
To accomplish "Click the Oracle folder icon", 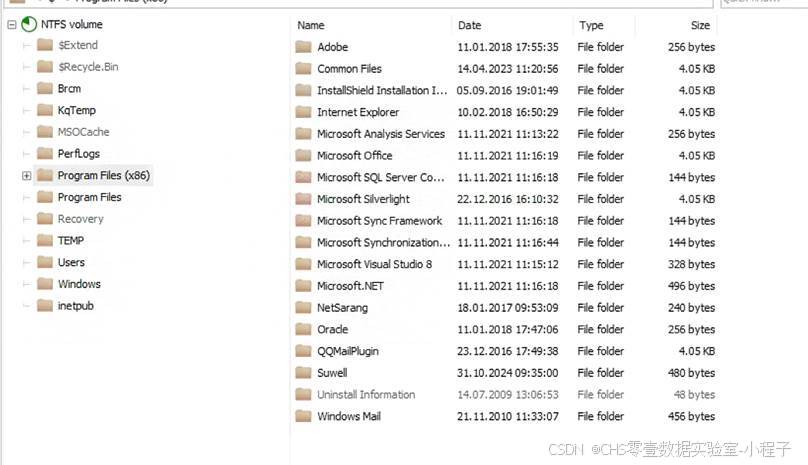I will [x=304, y=329].
